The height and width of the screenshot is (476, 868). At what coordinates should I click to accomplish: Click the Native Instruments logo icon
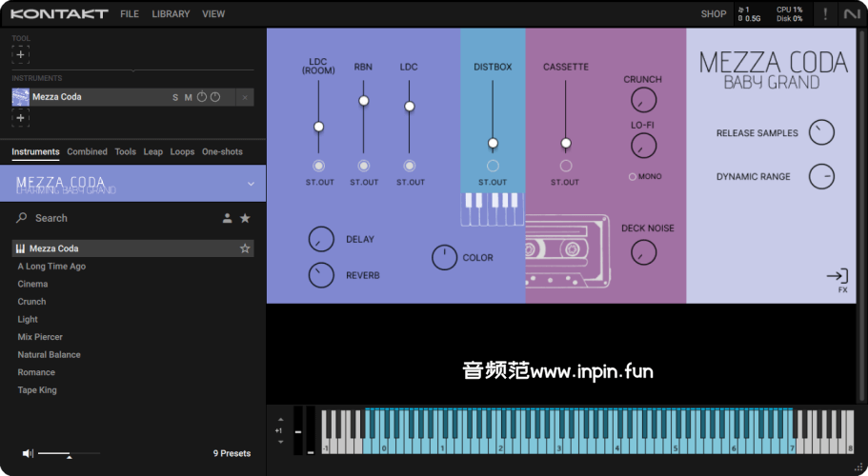pos(851,14)
